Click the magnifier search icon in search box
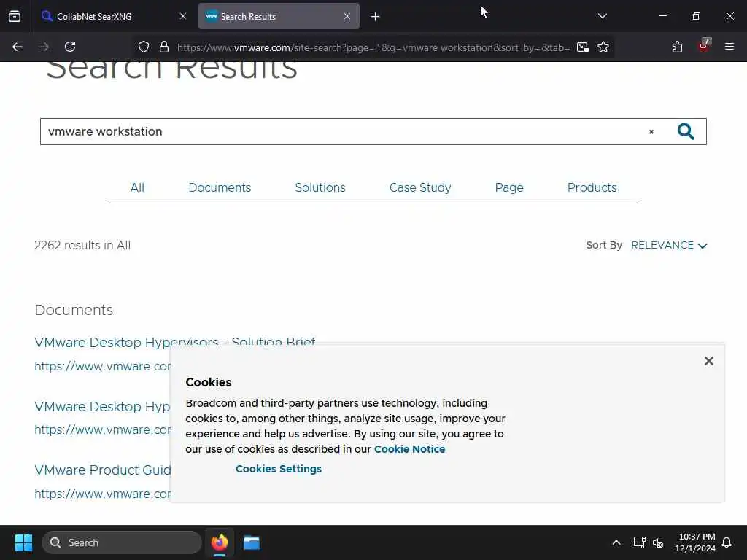This screenshot has width=747, height=560. click(686, 131)
